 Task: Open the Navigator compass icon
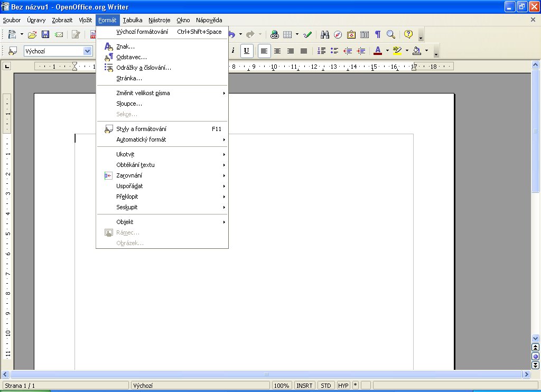click(x=338, y=34)
